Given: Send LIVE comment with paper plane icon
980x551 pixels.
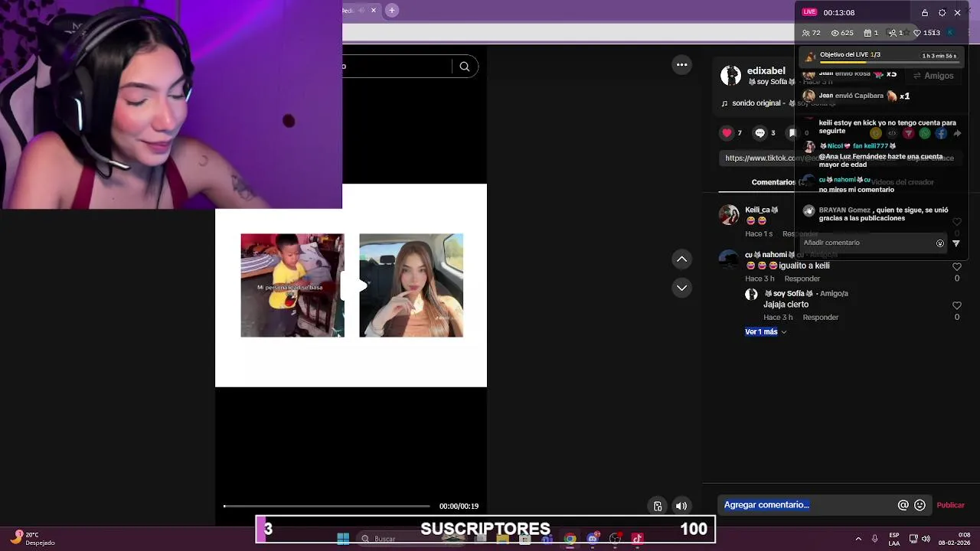Looking at the screenshot, I should [x=955, y=243].
